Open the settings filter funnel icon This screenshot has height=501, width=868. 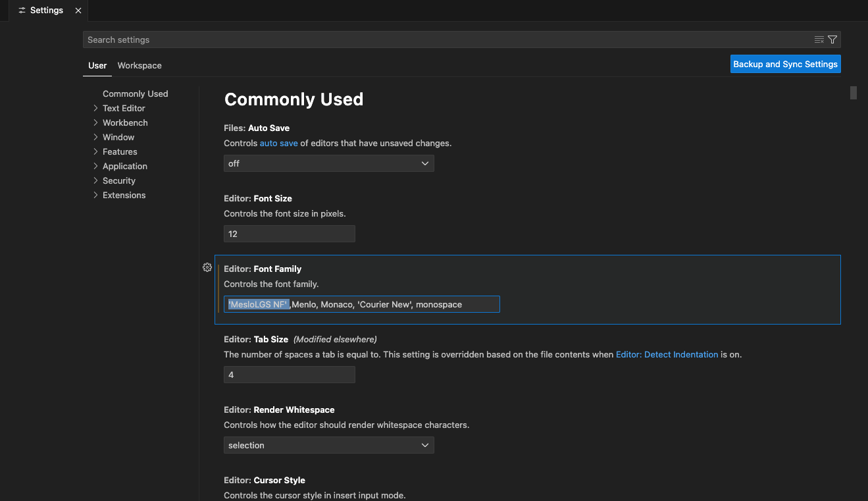point(832,40)
